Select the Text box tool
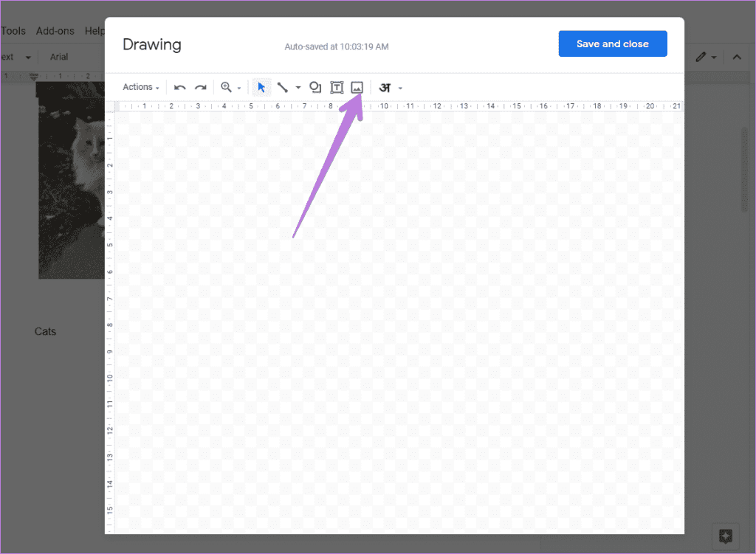The width and height of the screenshot is (756, 554). pos(337,87)
